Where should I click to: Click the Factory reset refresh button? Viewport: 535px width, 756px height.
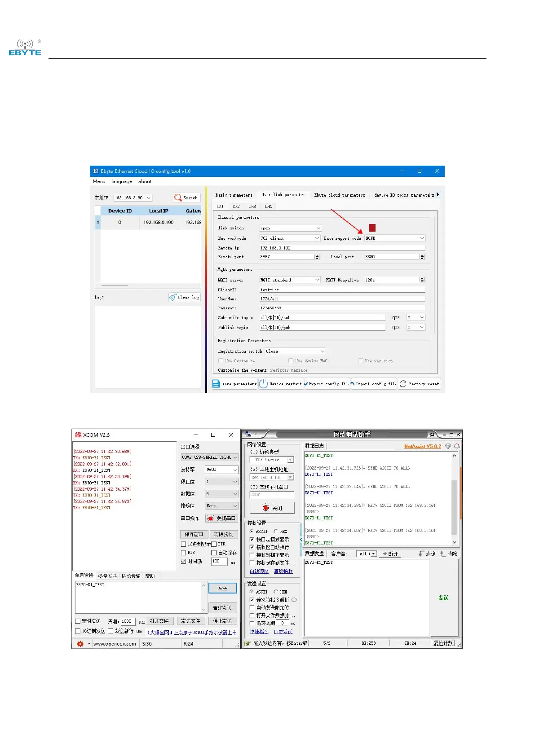[420, 384]
